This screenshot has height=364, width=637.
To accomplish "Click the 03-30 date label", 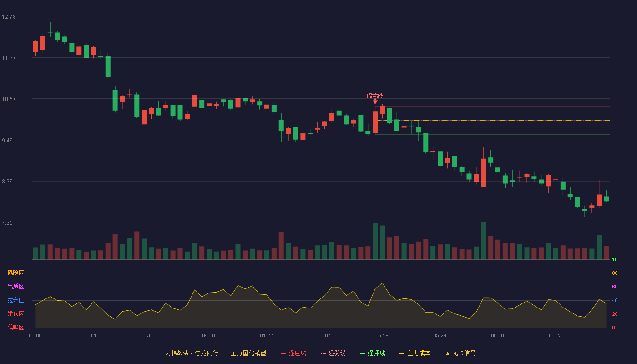I will pos(151,335).
